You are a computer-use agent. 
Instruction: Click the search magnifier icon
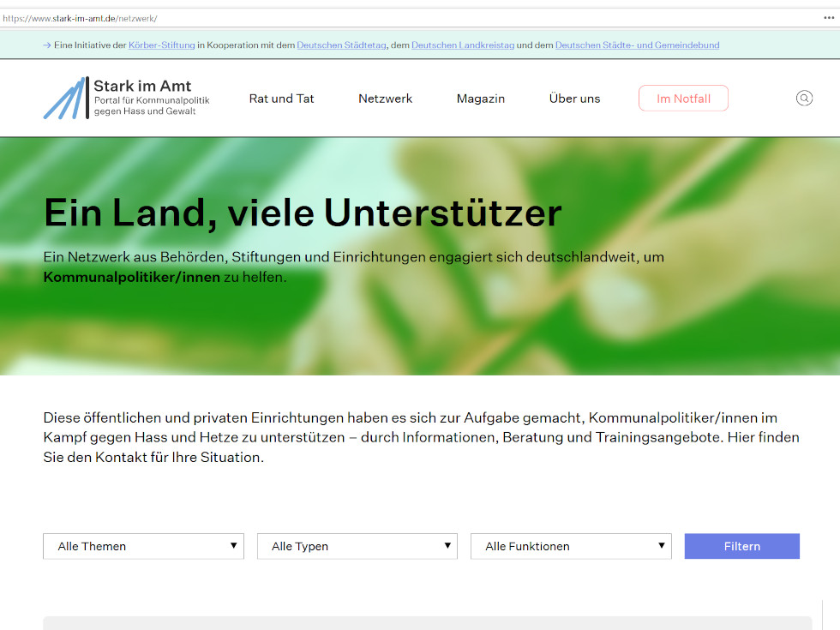click(x=804, y=99)
